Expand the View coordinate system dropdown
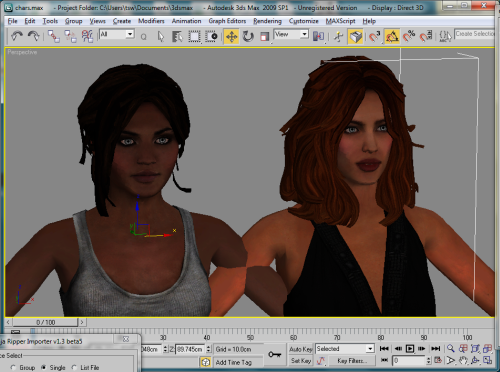The height and width of the screenshot is (372, 500). coord(291,34)
